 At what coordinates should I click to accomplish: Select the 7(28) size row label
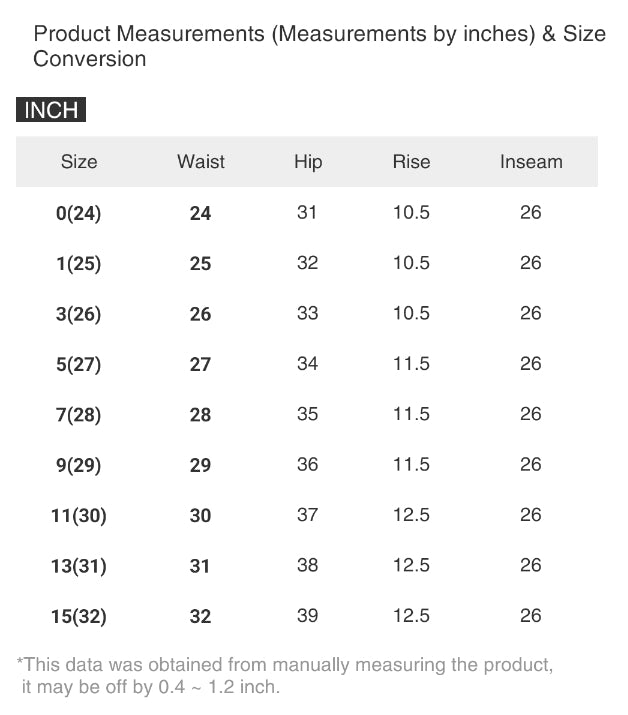[79, 414]
